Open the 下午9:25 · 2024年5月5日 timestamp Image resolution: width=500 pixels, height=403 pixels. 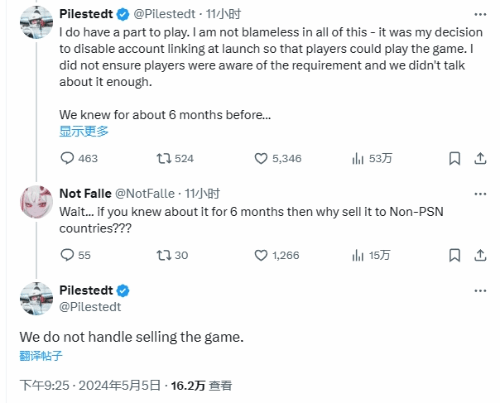90,385
